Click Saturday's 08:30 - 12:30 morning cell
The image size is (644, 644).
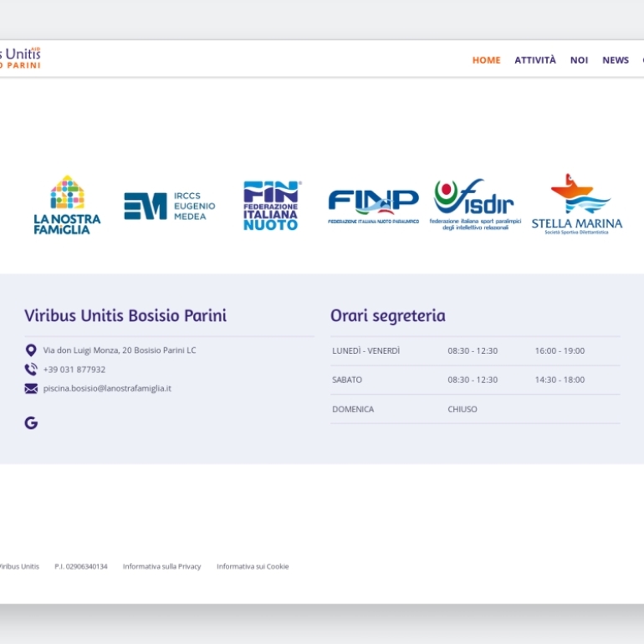[x=473, y=380]
